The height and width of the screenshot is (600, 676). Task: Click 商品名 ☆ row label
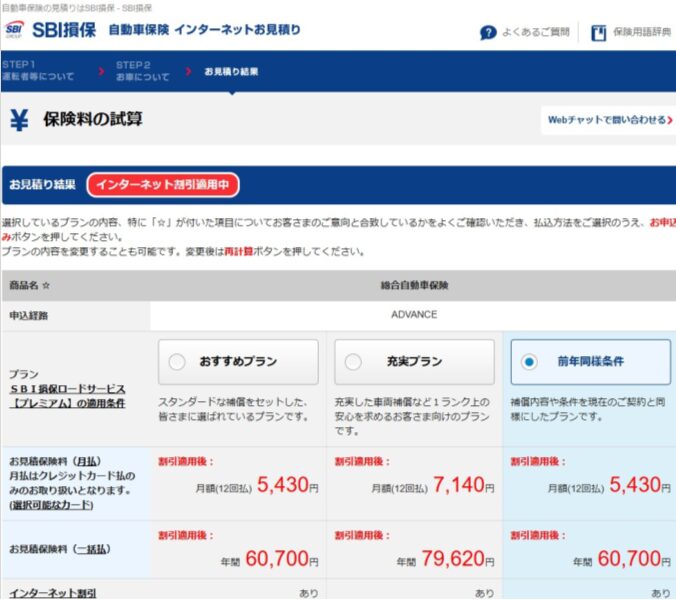pyautogui.click(x=30, y=285)
